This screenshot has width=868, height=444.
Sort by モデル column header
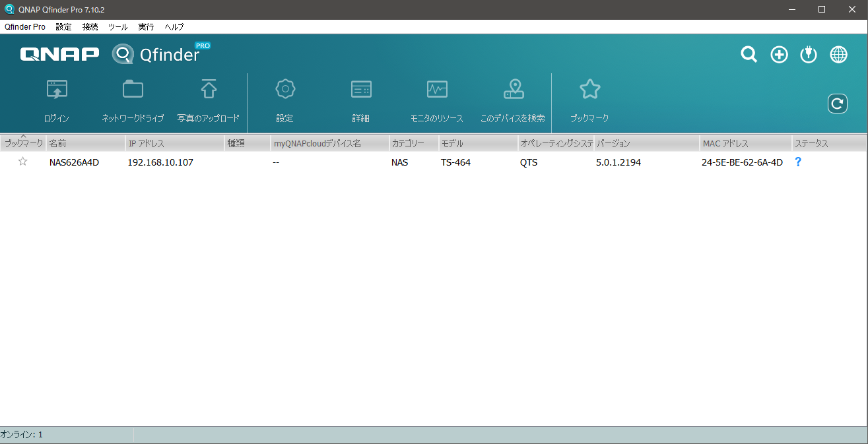click(478, 143)
